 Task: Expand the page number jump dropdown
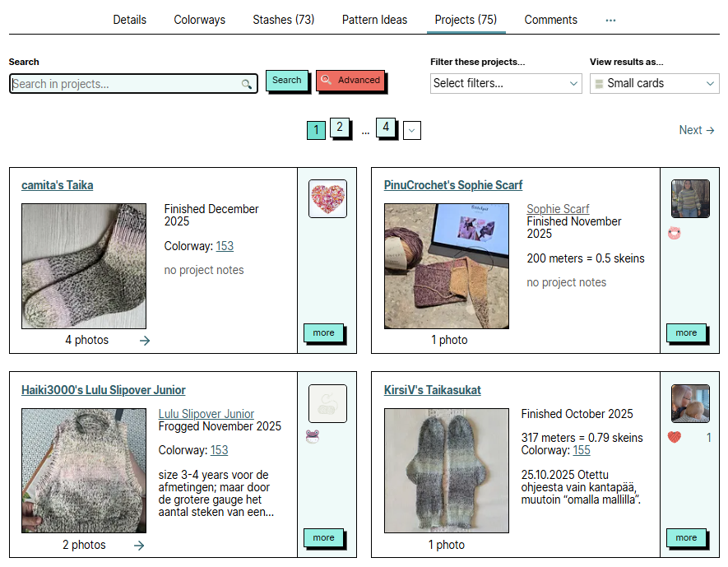(412, 130)
